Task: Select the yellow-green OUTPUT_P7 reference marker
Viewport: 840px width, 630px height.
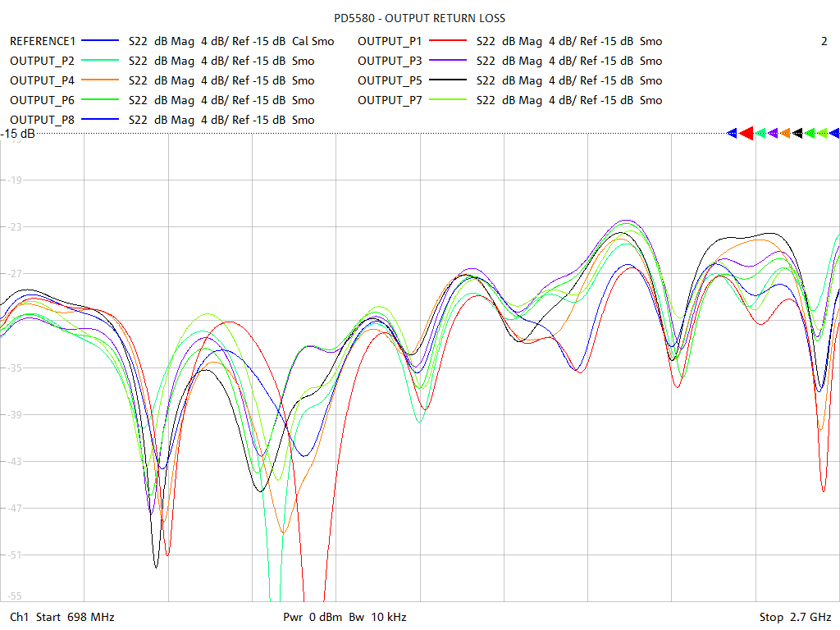Action: tap(822, 134)
